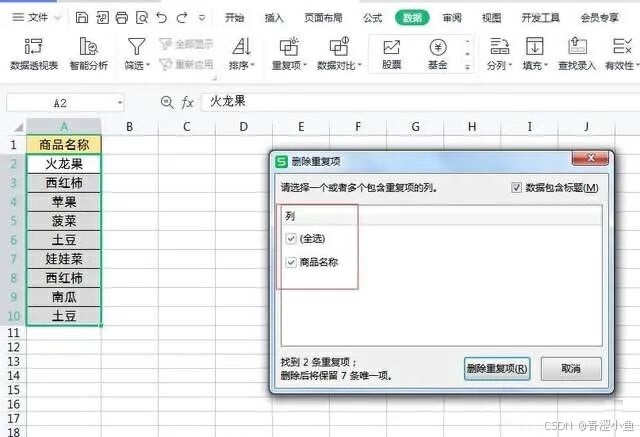Screen dimensions: 640x437
Task: Select column D header
Action: click(244, 127)
